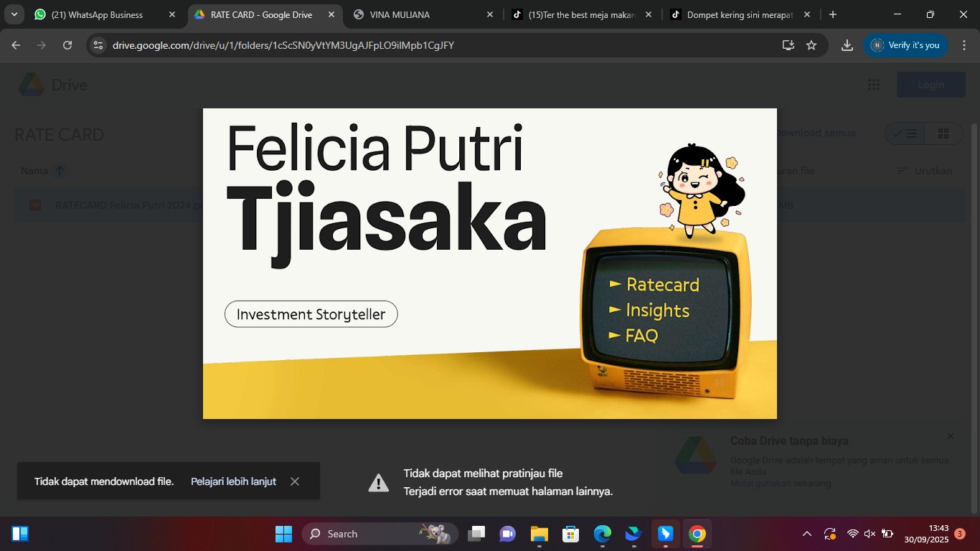980x551 pixels.
Task: Open the Chrome downloads icon
Action: tap(847, 45)
